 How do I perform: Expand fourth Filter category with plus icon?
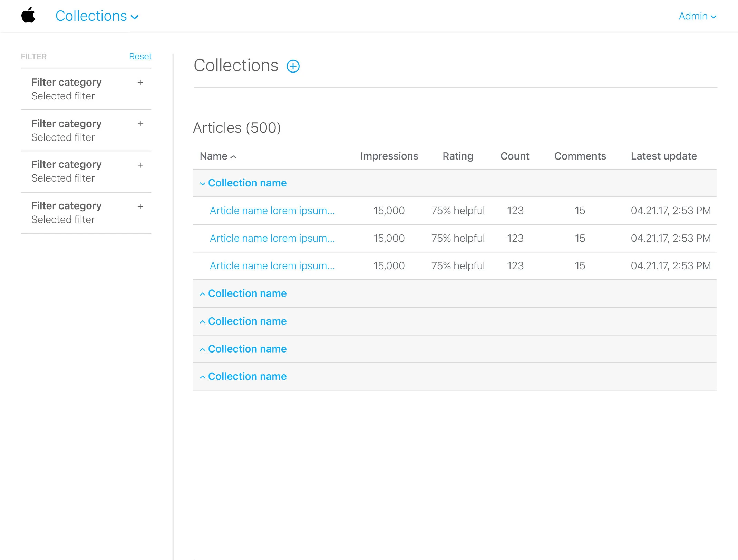pos(140,207)
